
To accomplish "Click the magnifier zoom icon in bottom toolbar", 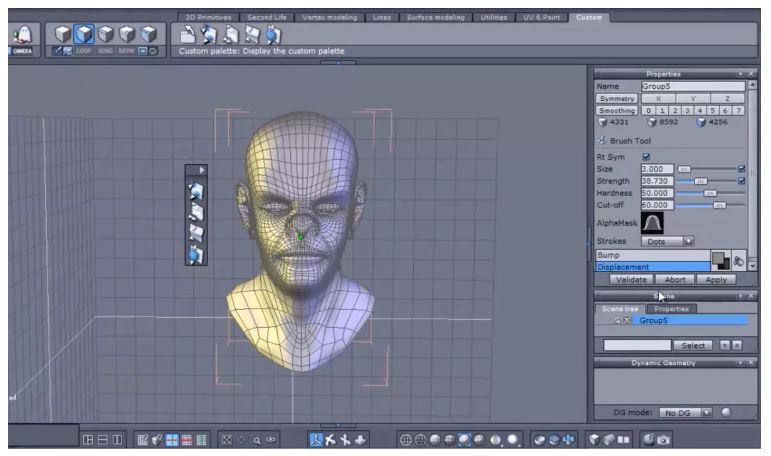I will click(257, 439).
